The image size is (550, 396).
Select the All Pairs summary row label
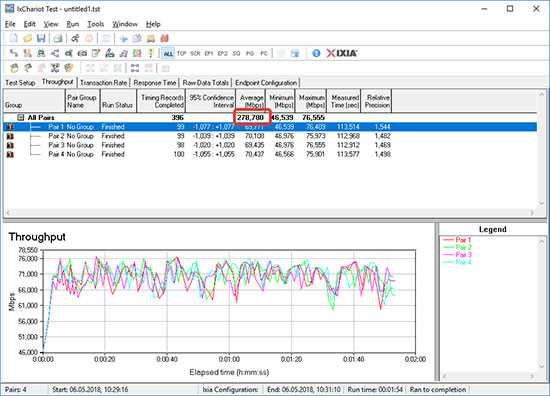tap(41, 117)
